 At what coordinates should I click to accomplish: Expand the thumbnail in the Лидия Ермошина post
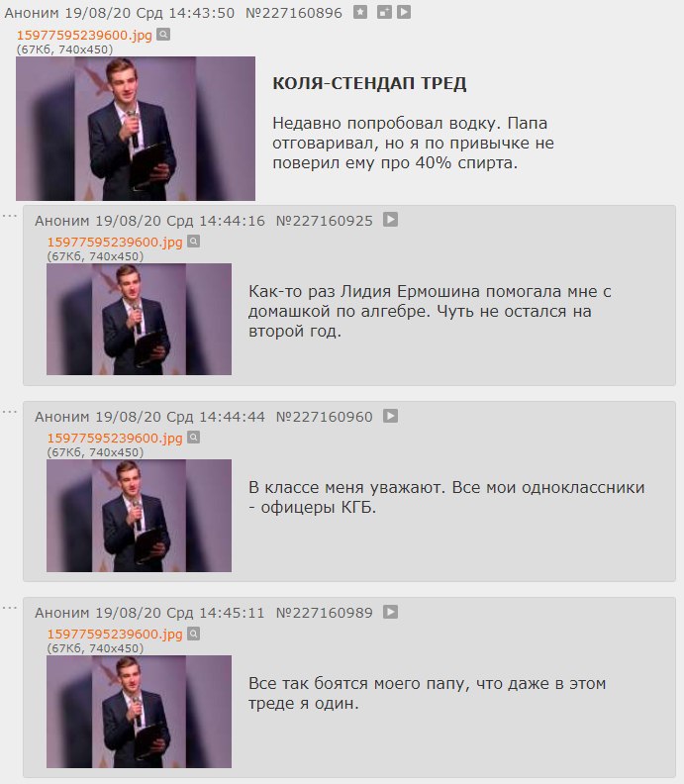139,319
